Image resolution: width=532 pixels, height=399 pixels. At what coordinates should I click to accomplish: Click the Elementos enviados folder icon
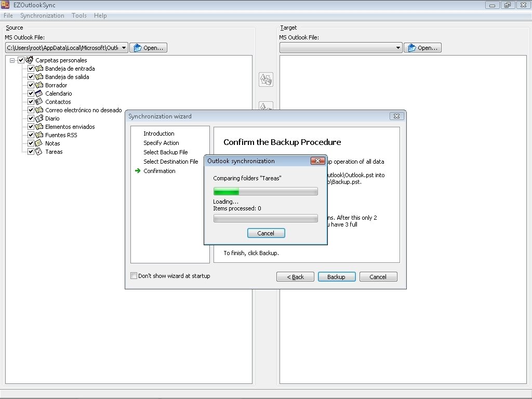(x=39, y=127)
